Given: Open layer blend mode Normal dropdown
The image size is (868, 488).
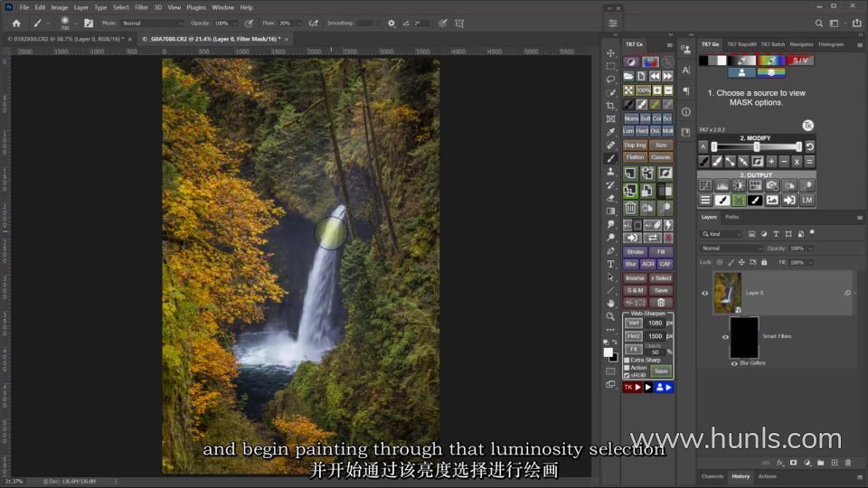Looking at the screenshot, I should tap(731, 249).
